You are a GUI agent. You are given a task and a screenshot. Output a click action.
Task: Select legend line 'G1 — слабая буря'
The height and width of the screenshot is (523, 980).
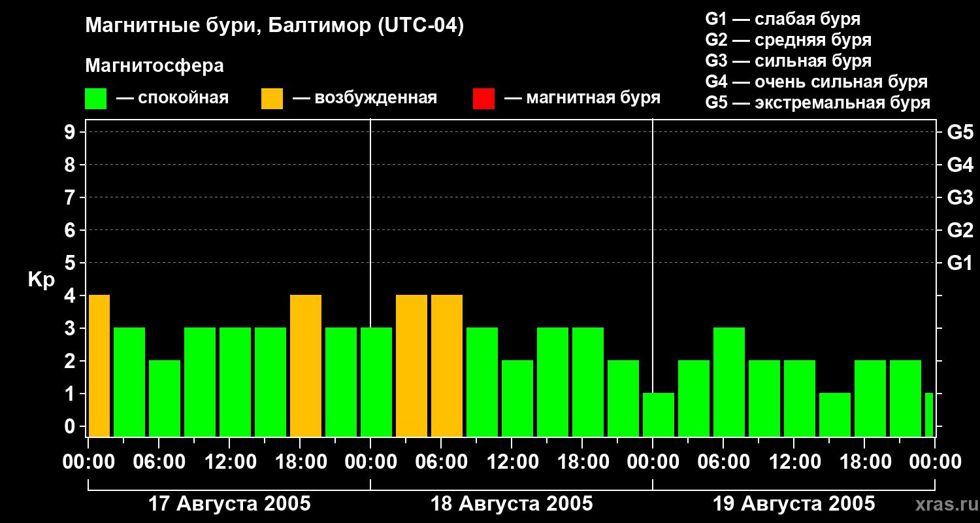[783, 19]
